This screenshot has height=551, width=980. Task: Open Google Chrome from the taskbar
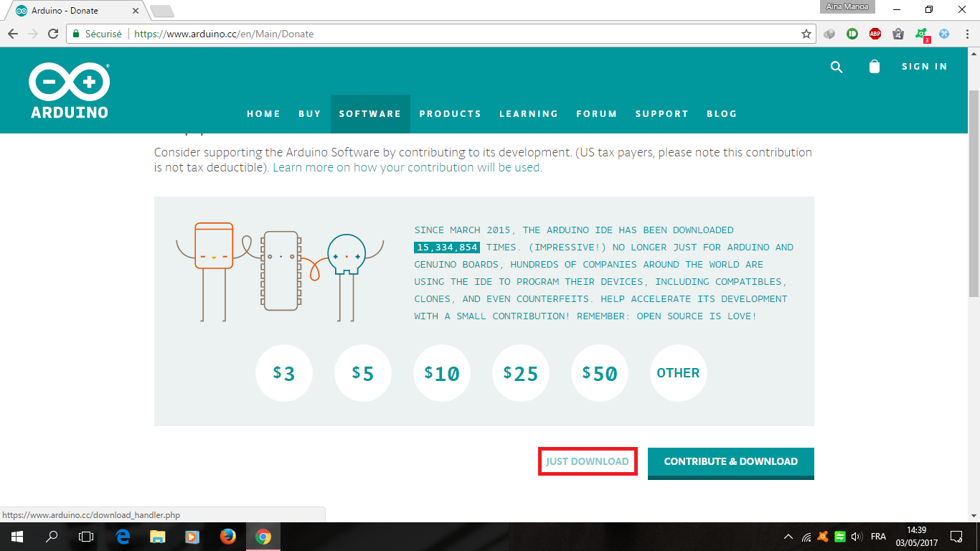tap(263, 536)
